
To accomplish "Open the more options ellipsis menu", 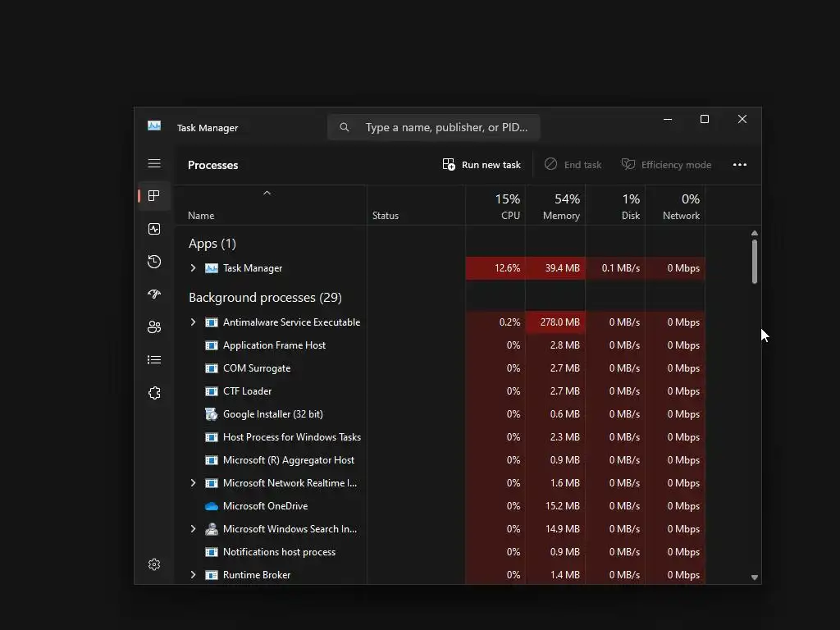I will coord(740,164).
